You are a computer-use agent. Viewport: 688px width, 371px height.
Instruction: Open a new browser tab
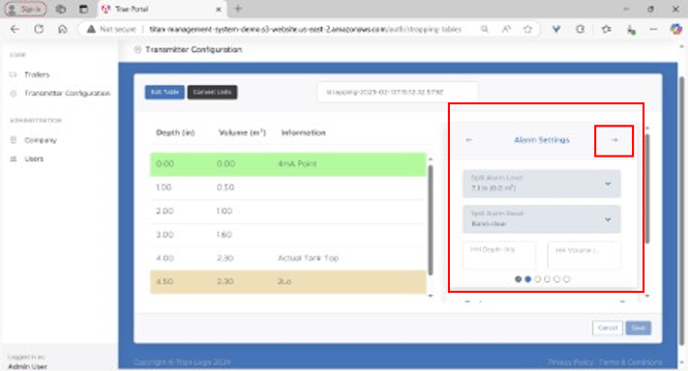(x=238, y=9)
